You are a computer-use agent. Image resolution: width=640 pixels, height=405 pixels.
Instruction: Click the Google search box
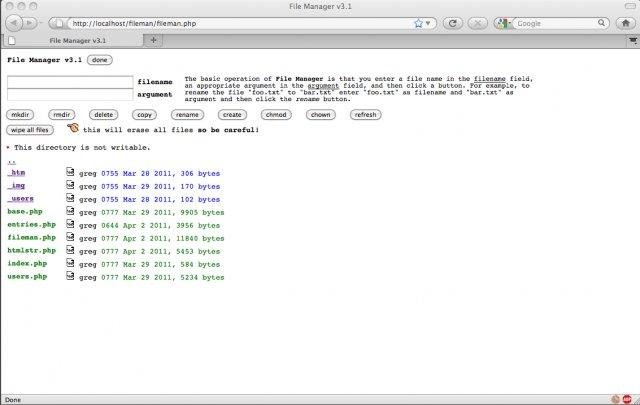tap(555, 23)
